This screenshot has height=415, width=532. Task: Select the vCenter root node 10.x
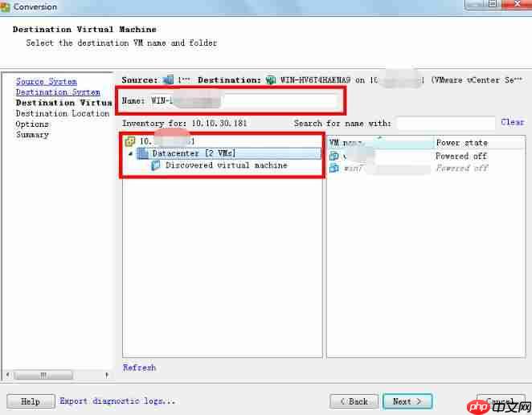pyautogui.click(x=167, y=141)
